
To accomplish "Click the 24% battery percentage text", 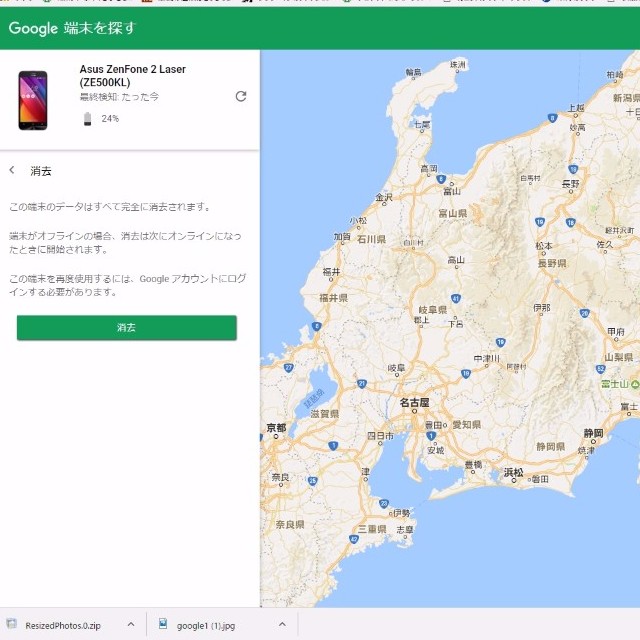I will pyautogui.click(x=110, y=119).
